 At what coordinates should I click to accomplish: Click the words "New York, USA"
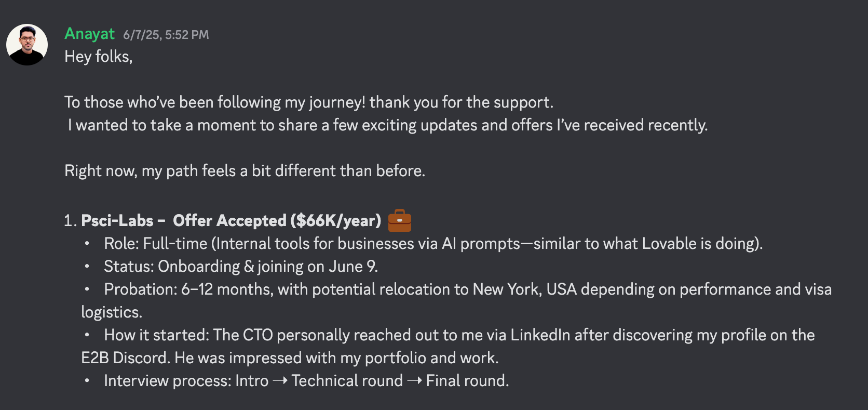[x=524, y=289]
